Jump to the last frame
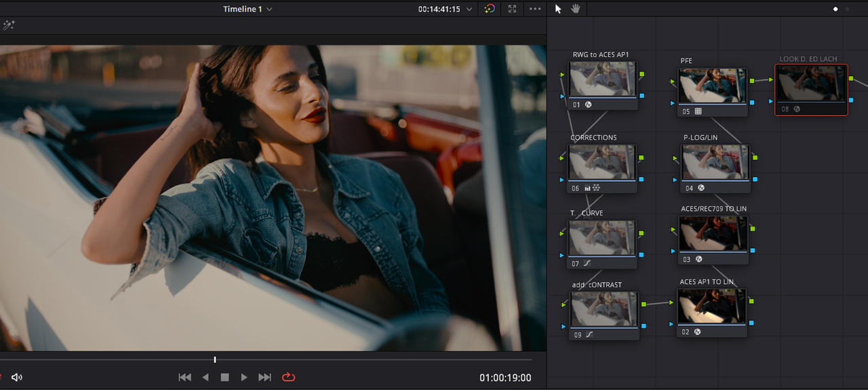868x390 pixels. [x=265, y=377]
